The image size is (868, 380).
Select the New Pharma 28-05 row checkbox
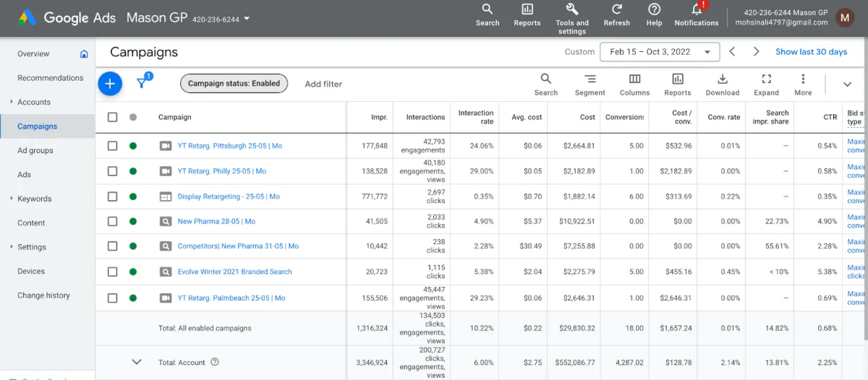click(112, 221)
